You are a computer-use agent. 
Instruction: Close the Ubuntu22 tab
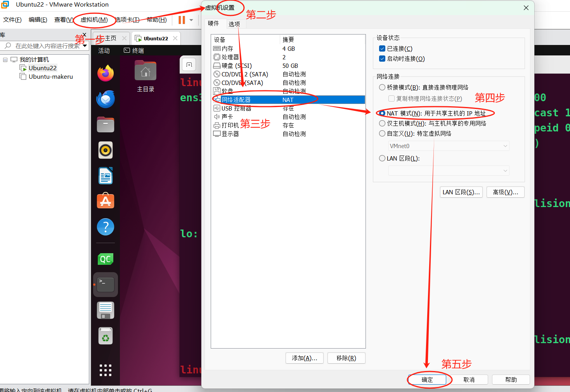coord(175,38)
